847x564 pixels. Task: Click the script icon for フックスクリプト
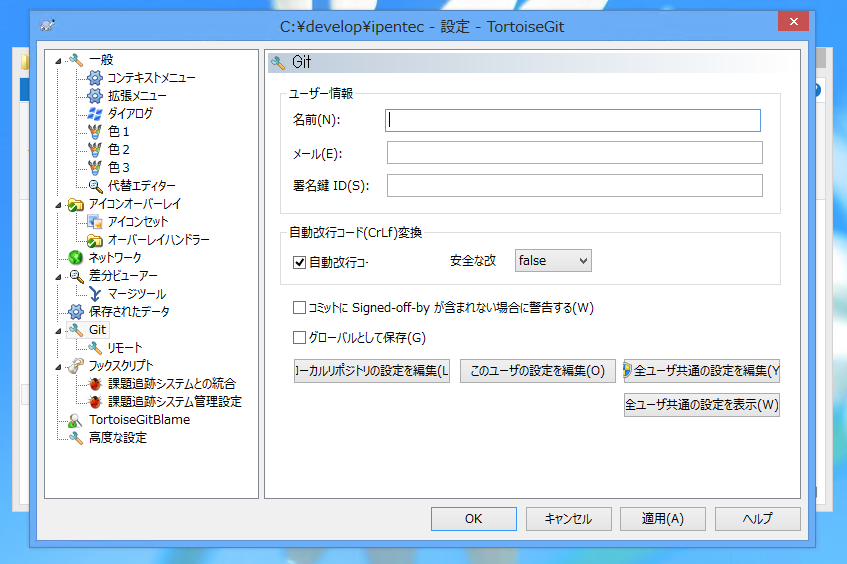pyautogui.click(x=76, y=366)
